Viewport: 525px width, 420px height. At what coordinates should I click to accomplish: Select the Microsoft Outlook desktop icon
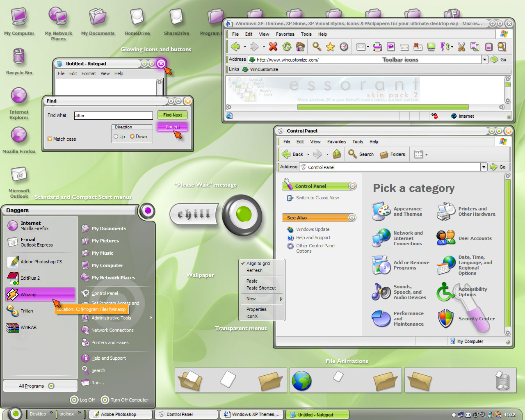point(19,182)
